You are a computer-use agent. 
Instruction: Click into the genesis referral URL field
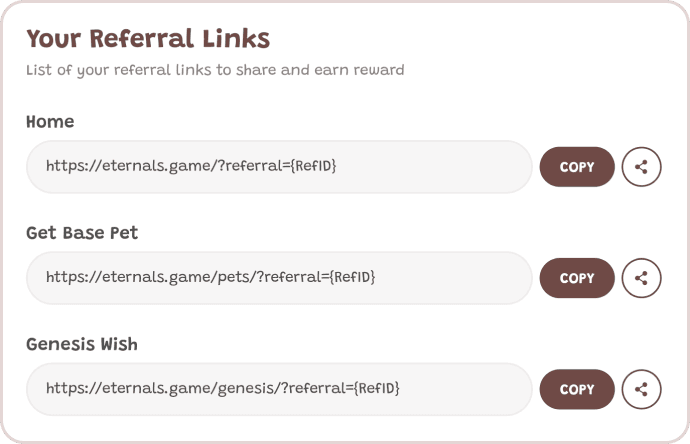[x=279, y=389]
